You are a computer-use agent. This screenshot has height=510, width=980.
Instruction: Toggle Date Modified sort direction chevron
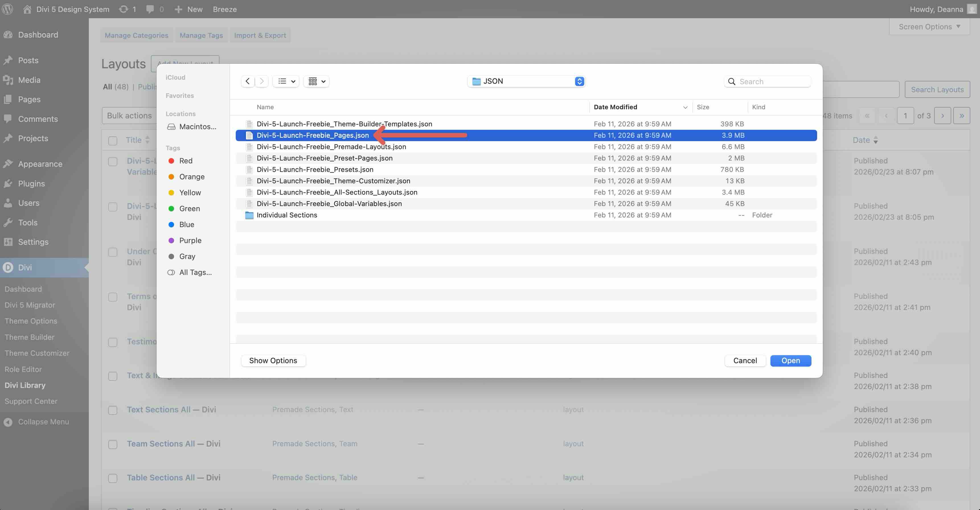point(686,107)
